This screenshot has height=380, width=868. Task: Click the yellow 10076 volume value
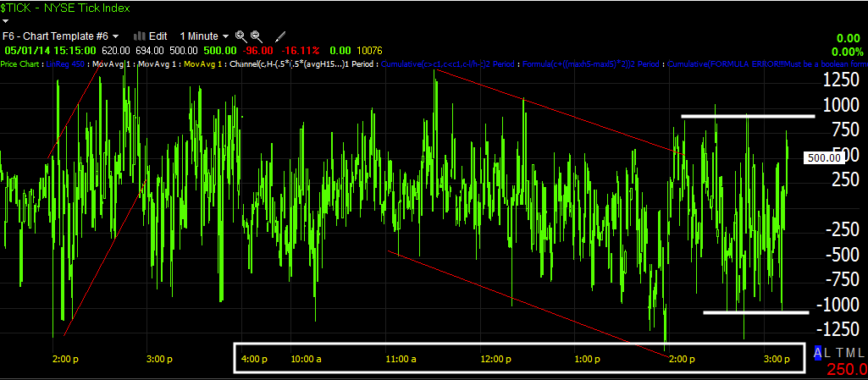[368, 50]
